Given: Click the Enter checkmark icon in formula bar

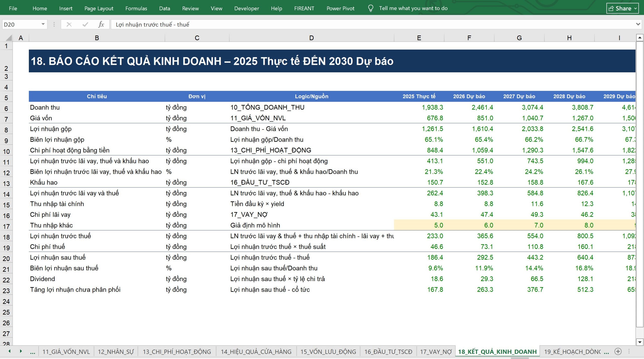Looking at the screenshot, I should click(x=85, y=24).
